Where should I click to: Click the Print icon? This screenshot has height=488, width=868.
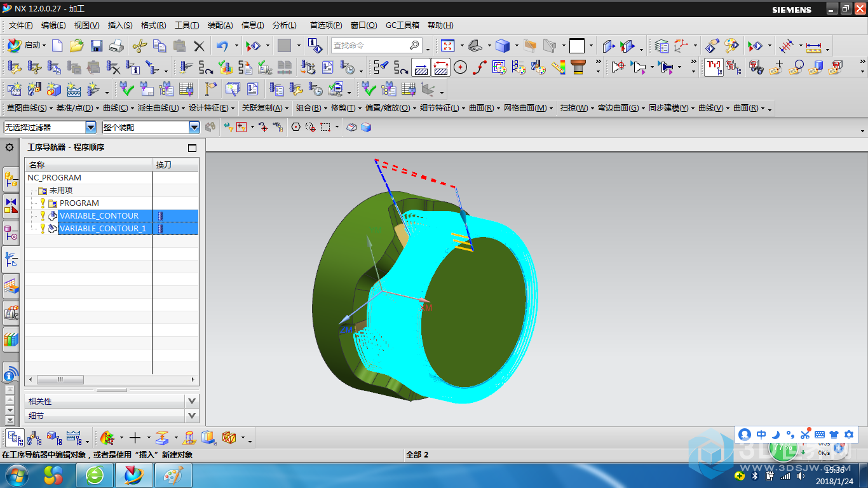[116, 46]
